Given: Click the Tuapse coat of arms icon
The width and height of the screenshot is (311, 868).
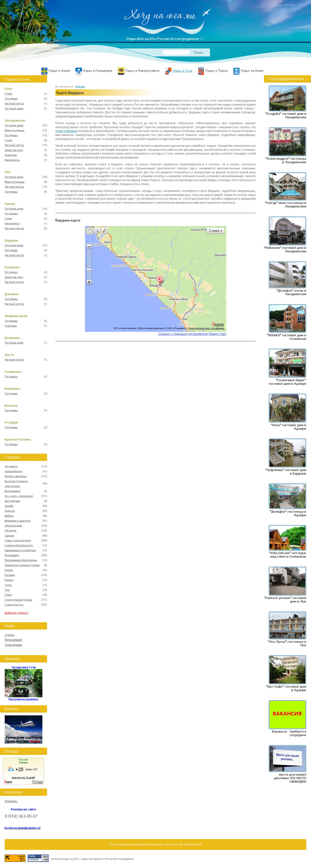Looking at the screenshot, I should 201,71.
